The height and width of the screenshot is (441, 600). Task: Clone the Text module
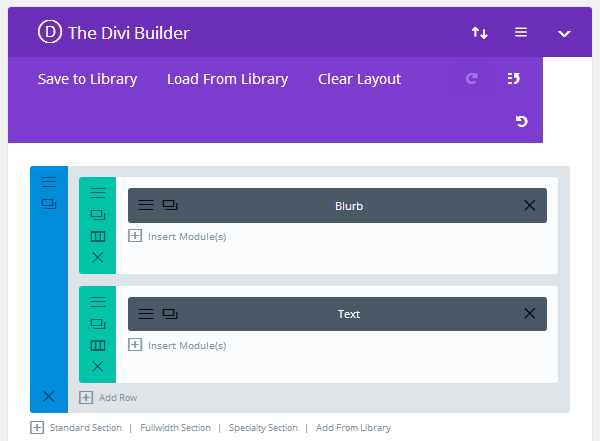(170, 314)
